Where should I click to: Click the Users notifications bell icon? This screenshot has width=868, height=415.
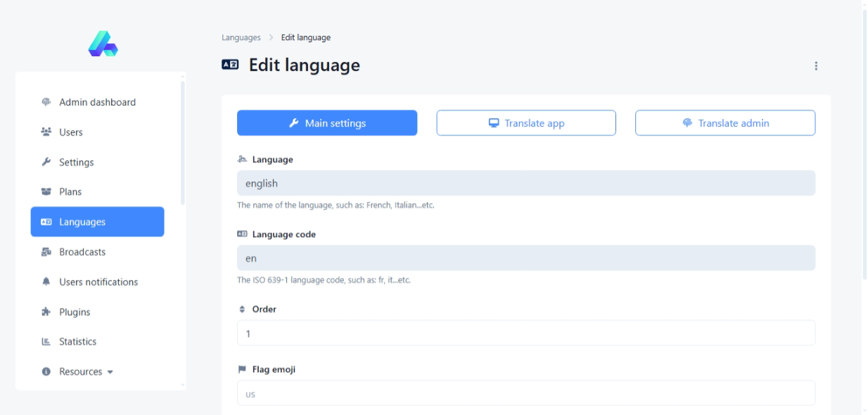coord(46,282)
